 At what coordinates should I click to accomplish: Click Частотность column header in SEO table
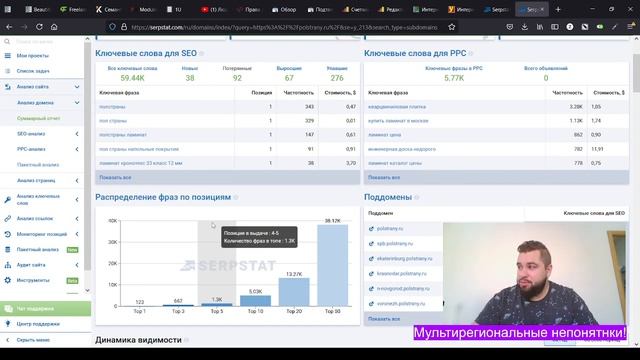pyautogui.click(x=298, y=93)
